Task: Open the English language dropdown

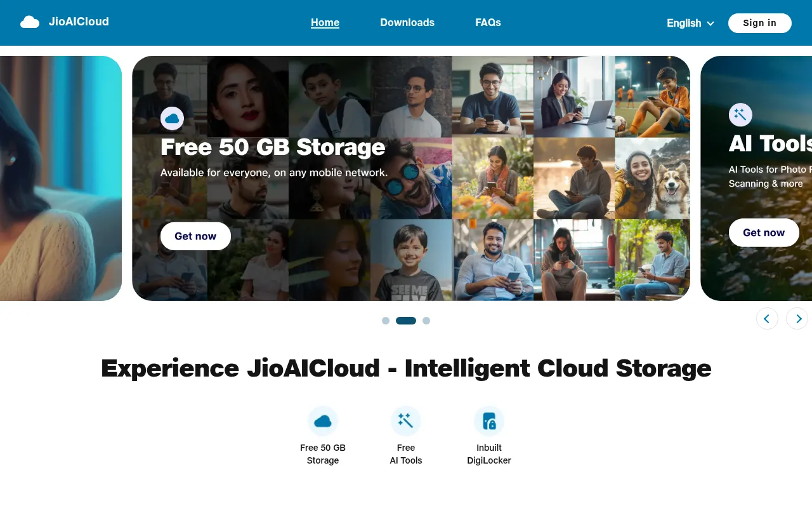Action: coord(690,23)
